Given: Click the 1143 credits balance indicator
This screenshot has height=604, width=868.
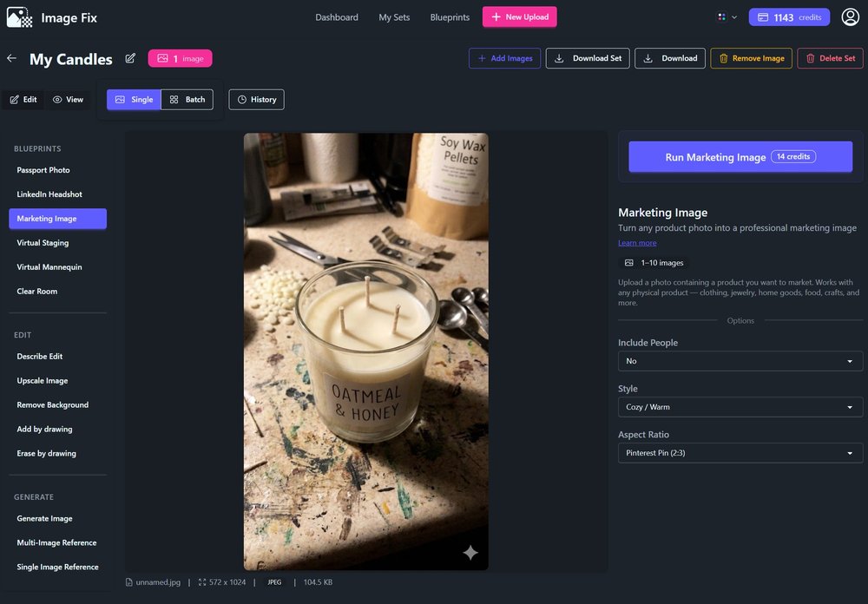Looking at the screenshot, I should (x=788, y=16).
